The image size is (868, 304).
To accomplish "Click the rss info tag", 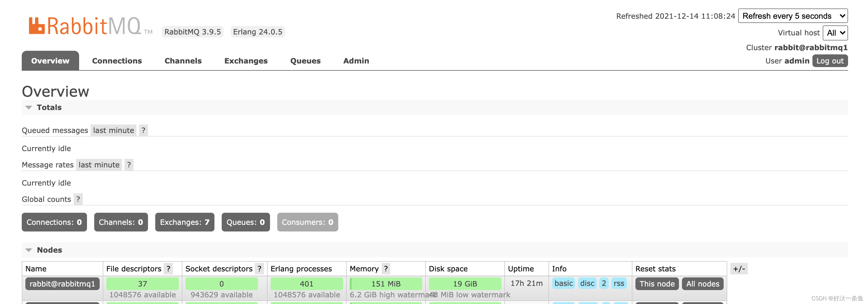I will coord(619,283).
